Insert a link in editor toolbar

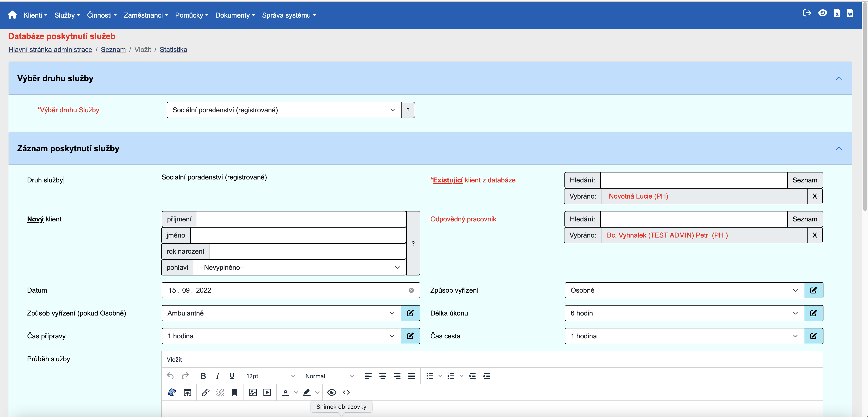[x=206, y=392]
